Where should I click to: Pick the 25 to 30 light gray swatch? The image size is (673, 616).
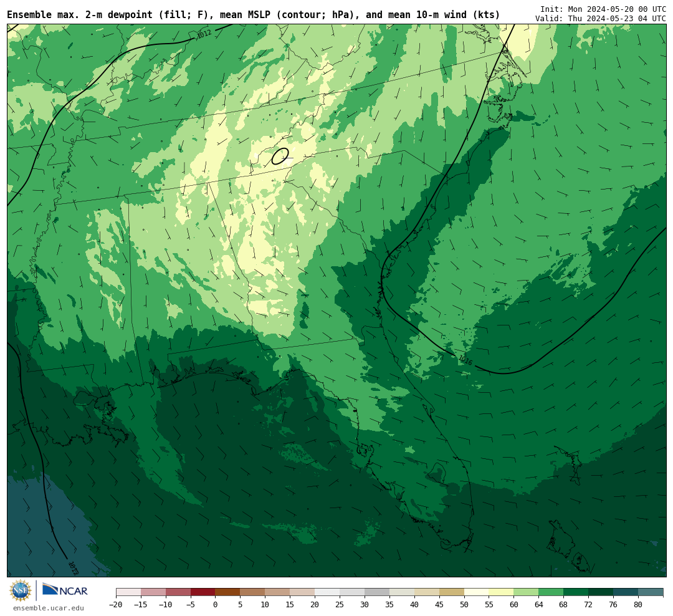pos(352,592)
